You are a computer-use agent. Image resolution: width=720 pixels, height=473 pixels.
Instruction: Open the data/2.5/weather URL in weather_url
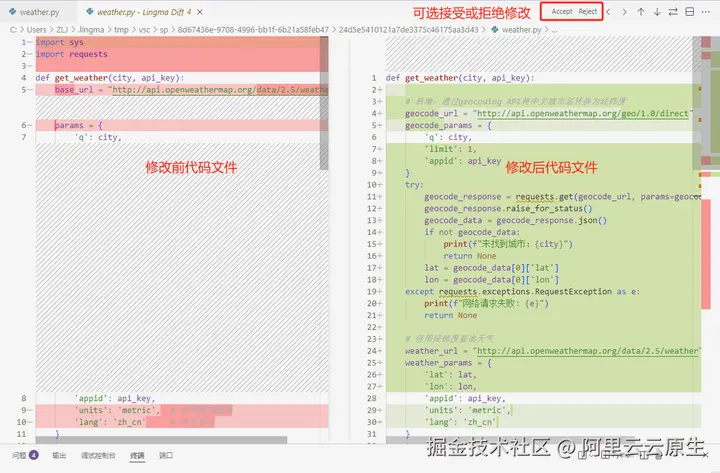coord(588,351)
